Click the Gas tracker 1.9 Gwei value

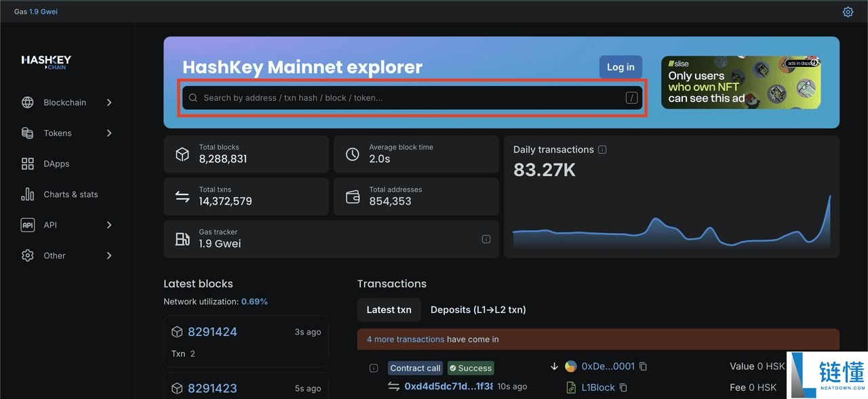[220, 244]
